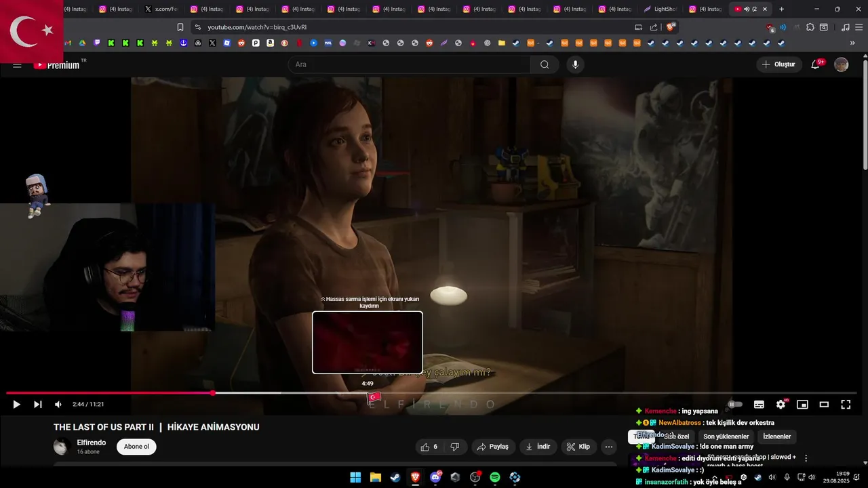Switch to miniplayer mode

(802, 405)
